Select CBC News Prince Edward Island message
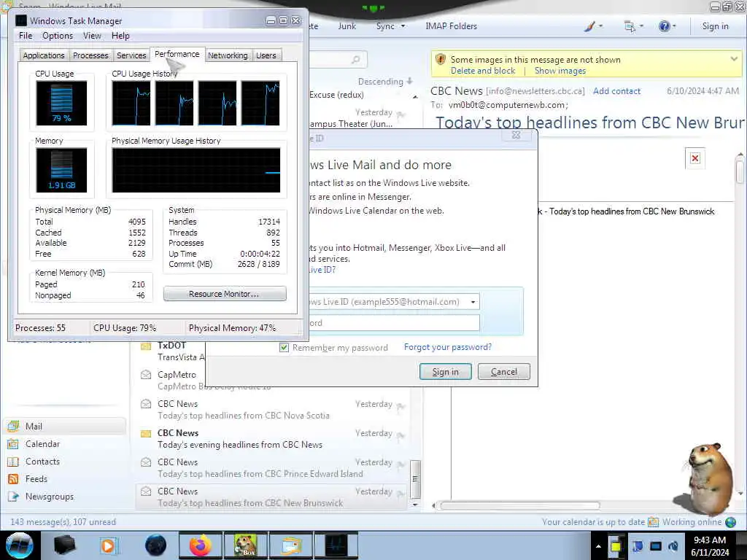 [271, 467]
